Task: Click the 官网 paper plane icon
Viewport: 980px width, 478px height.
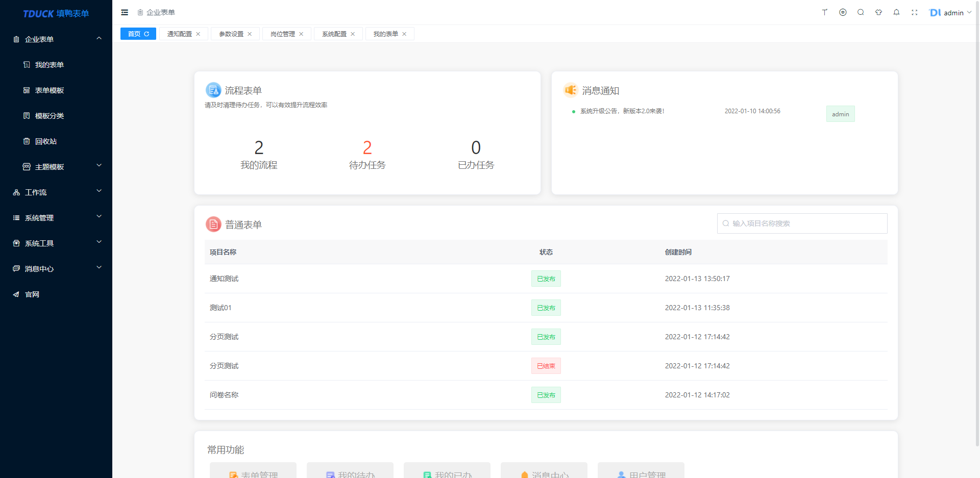Action: click(x=16, y=294)
